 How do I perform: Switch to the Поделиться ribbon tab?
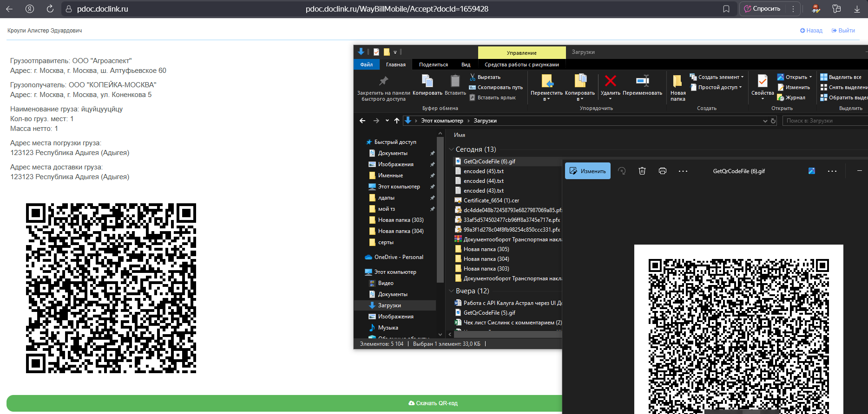click(434, 65)
